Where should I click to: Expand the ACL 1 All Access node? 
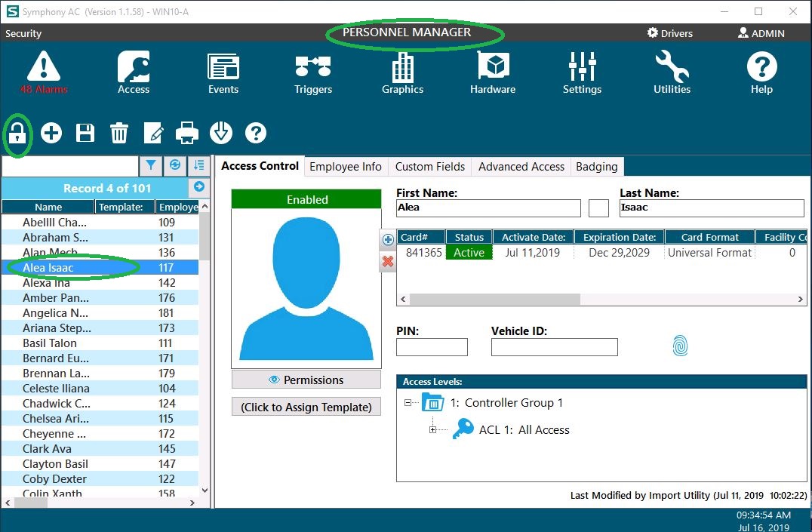(x=432, y=429)
